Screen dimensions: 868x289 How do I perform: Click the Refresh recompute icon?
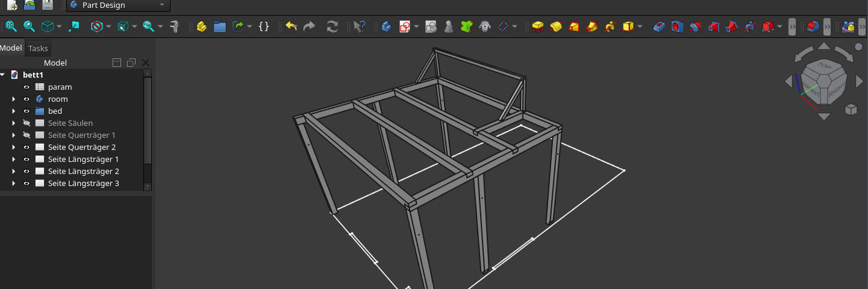pos(332,26)
